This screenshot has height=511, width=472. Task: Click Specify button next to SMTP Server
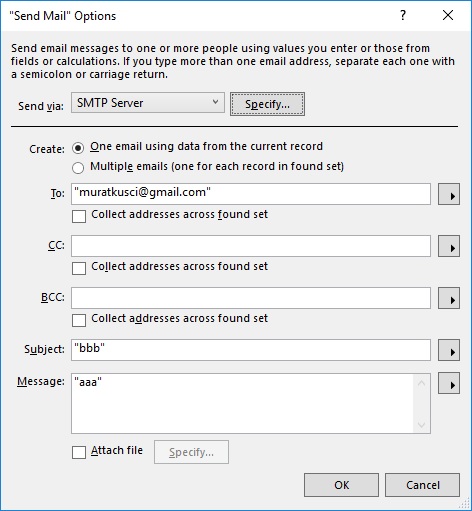pos(267,104)
